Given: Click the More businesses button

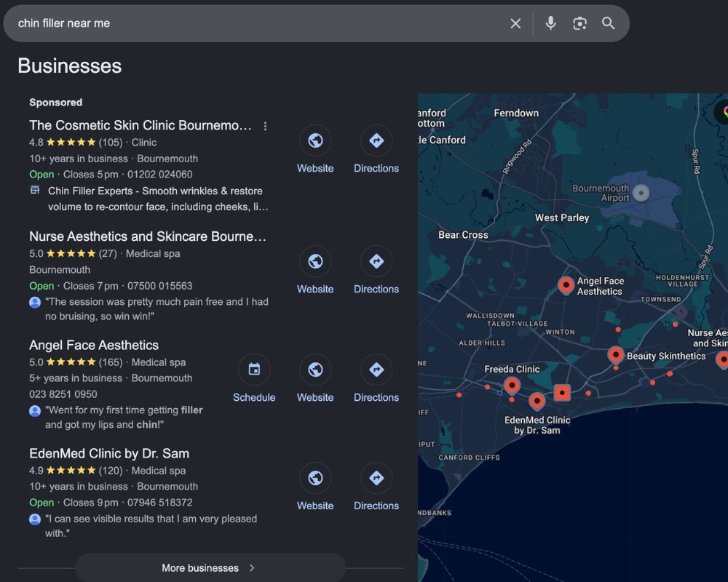Looking at the screenshot, I should pos(210,567).
